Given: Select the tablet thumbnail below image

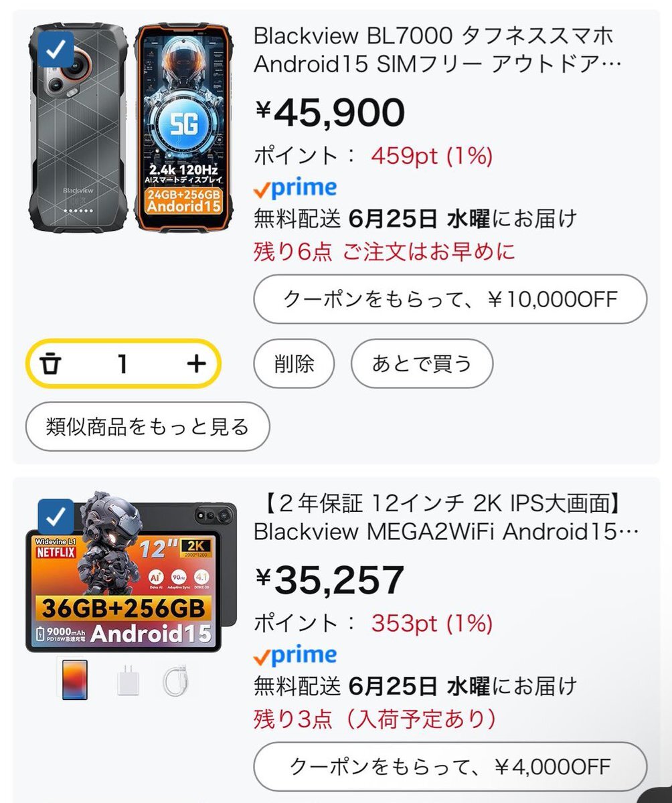Looking at the screenshot, I should click(x=75, y=680).
